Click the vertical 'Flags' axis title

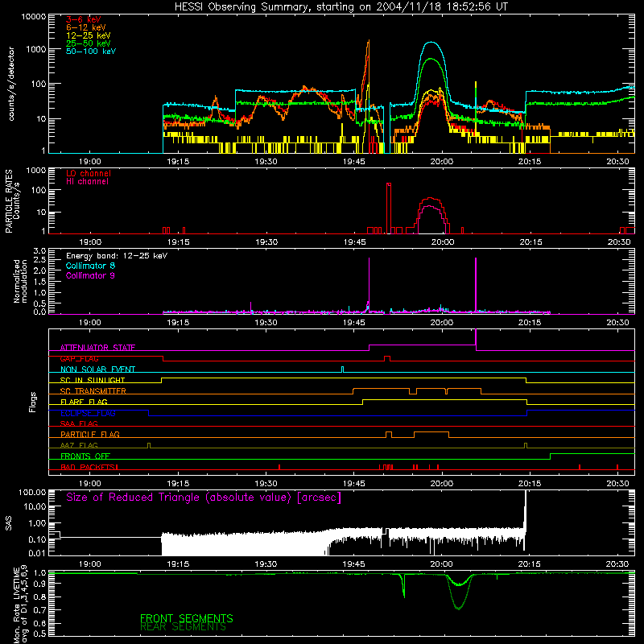coord(33,402)
